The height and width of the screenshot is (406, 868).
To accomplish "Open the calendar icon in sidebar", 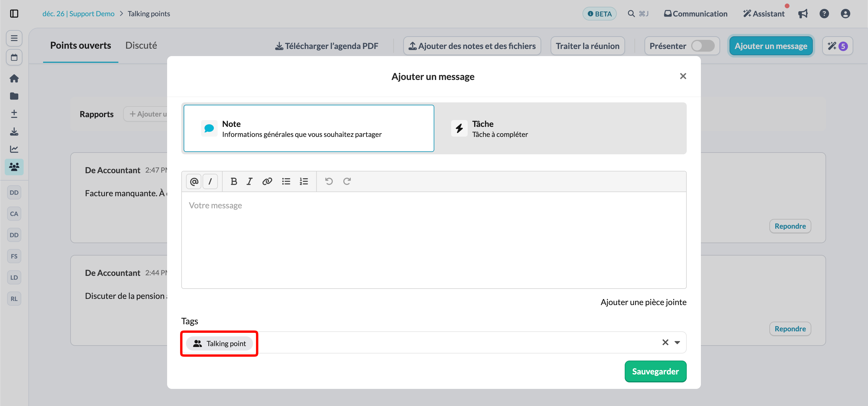I will 14,57.
